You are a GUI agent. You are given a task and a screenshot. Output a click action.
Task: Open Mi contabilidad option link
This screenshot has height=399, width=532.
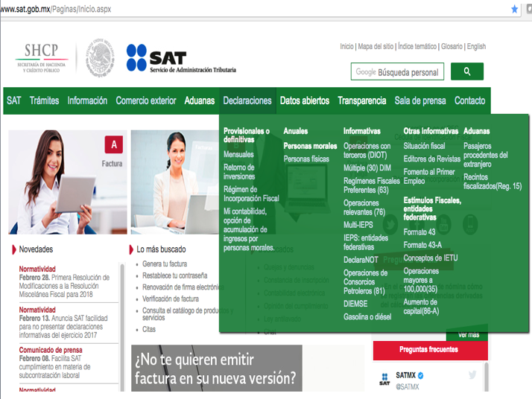tap(249, 229)
